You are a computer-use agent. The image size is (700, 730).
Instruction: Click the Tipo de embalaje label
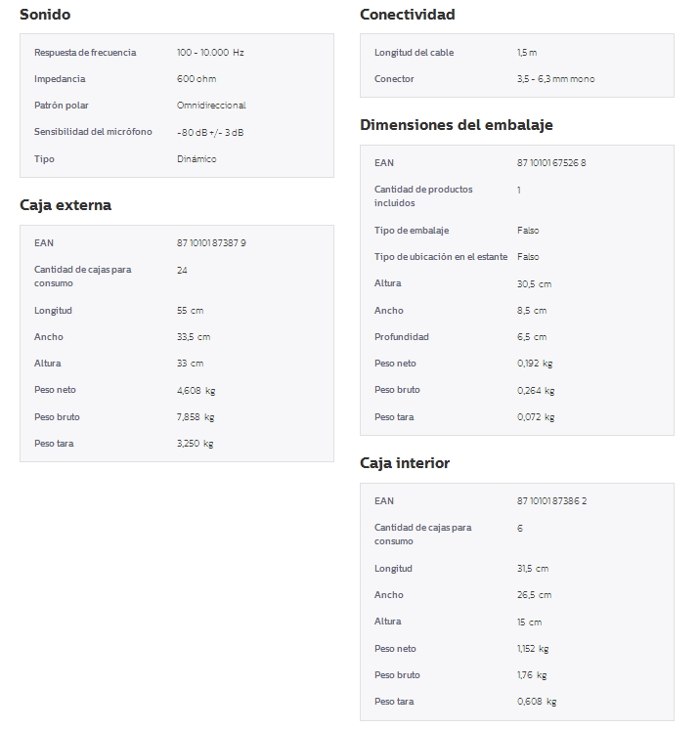412,231
